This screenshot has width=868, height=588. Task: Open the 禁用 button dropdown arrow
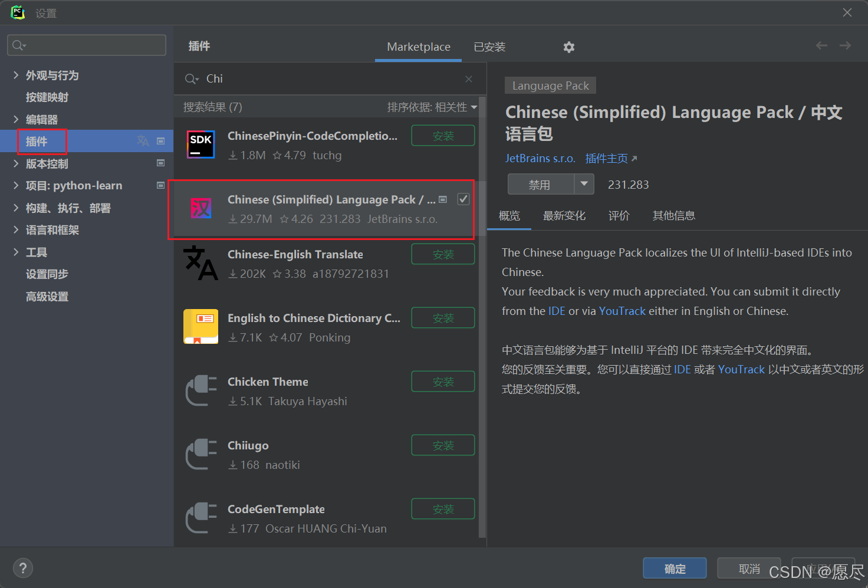point(584,184)
